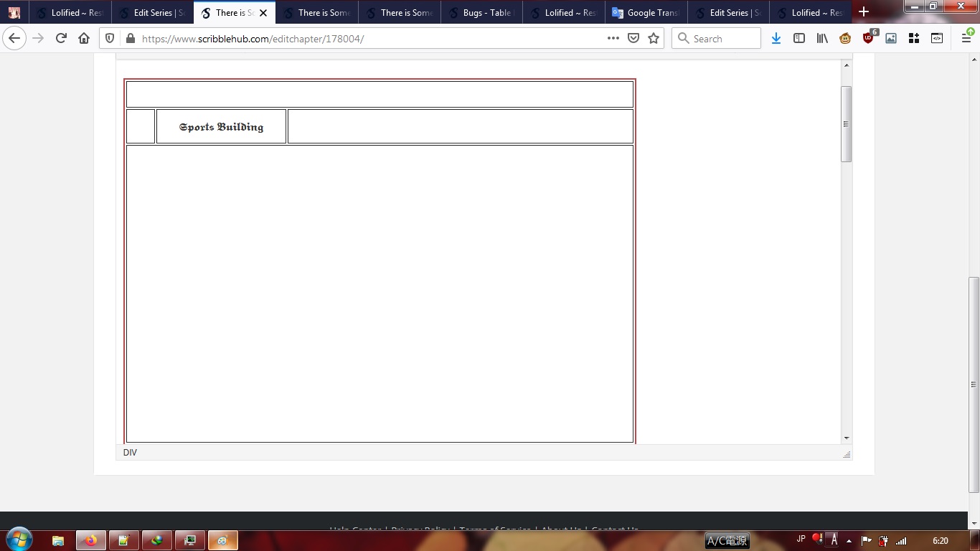Open the Library bookshelf icon
The height and width of the screenshot is (551, 980).
822,39
